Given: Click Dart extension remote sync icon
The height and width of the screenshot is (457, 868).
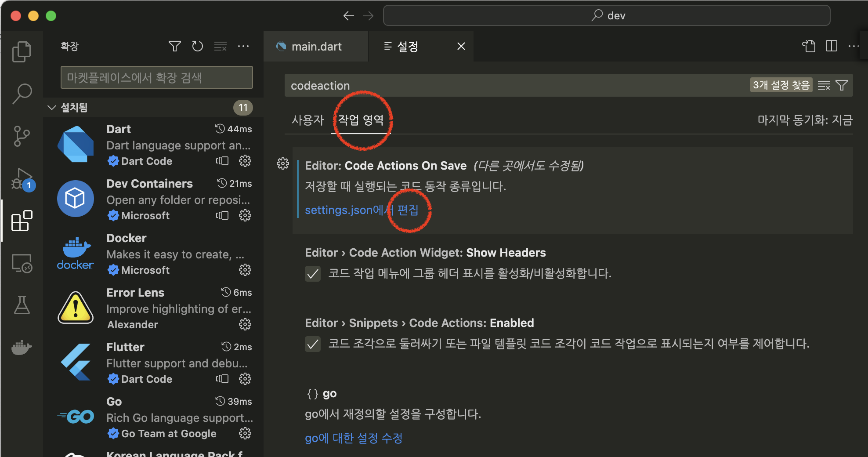Looking at the screenshot, I should 222,161.
